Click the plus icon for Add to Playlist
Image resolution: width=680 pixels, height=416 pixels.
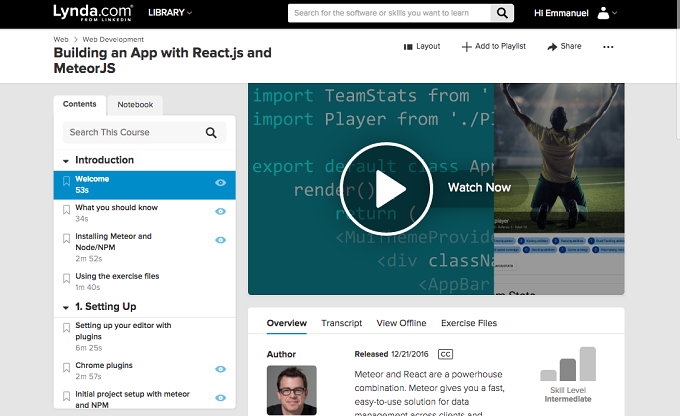(466, 47)
